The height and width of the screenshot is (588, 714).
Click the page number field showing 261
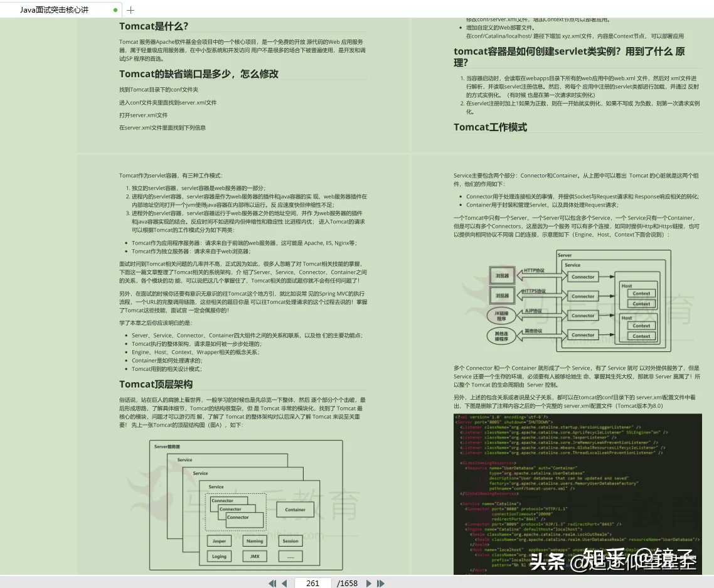(x=312, y=583)
